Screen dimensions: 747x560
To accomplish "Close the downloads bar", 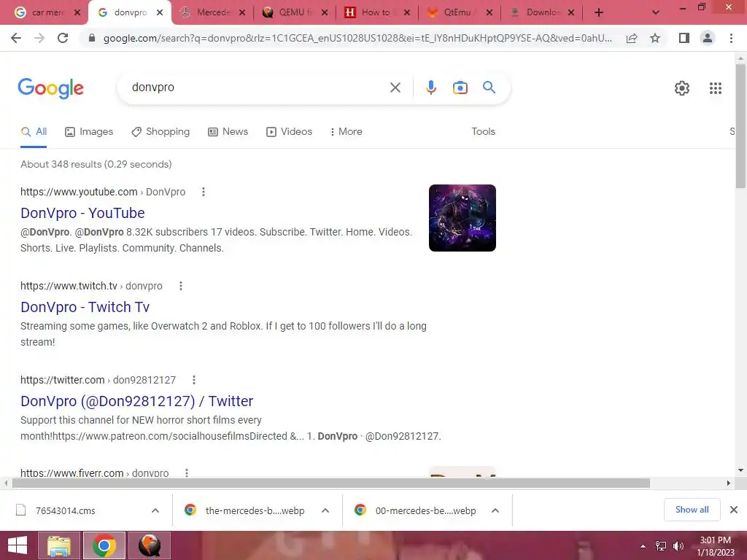I will pyautogui.click(x=734, y=510).
